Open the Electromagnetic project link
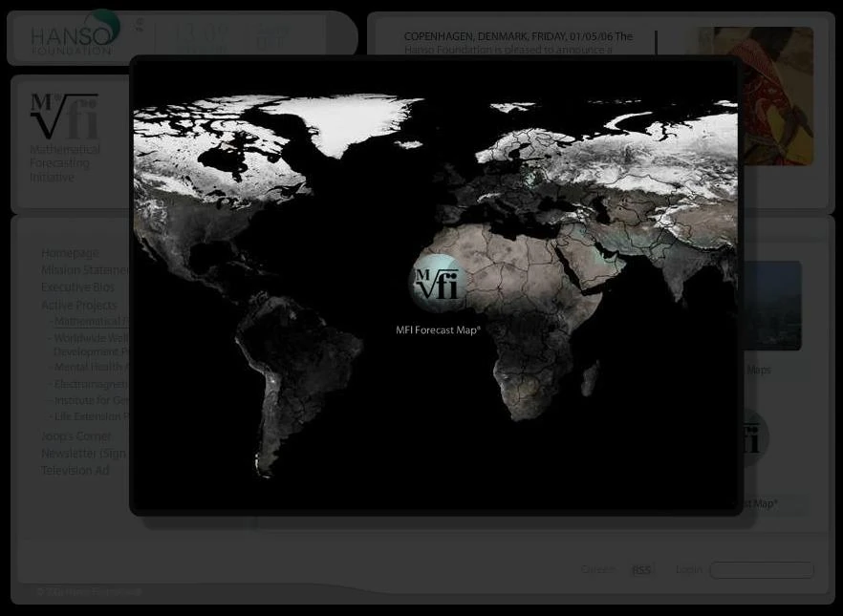This screenshot has height=616, width=843. 90,384
